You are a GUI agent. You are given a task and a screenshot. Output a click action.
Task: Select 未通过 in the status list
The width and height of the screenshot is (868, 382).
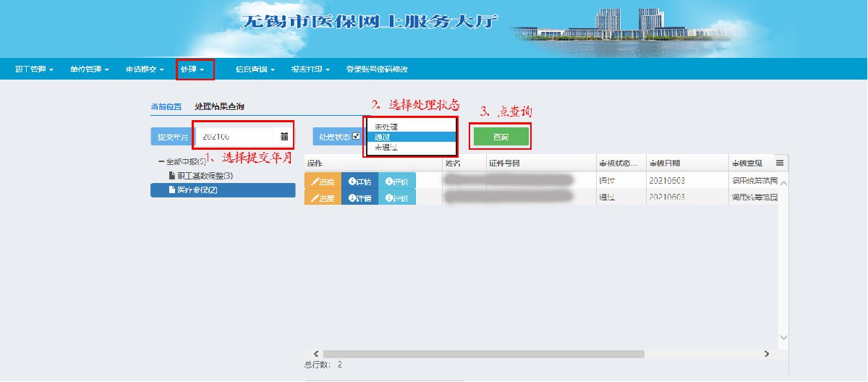(x=387, y=147)
